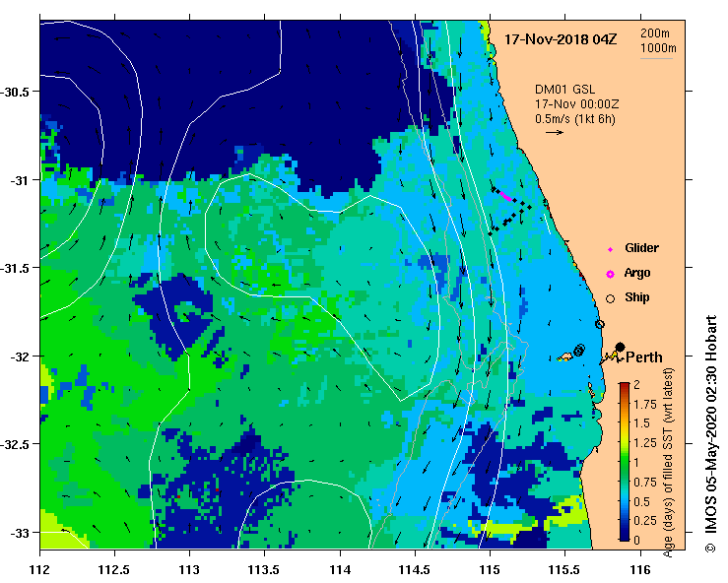Click the green colorbar region near 1

pos(625,462)
